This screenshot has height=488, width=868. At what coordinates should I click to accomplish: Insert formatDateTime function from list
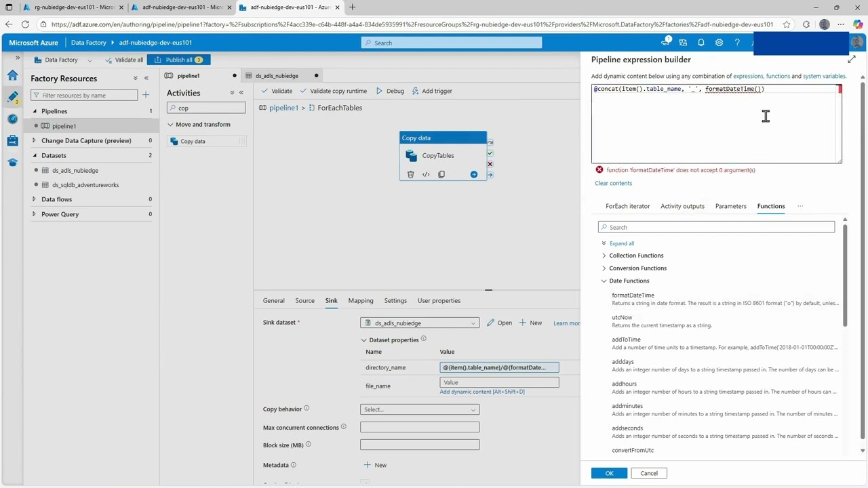pyautogui.click(x=633, y=296)
